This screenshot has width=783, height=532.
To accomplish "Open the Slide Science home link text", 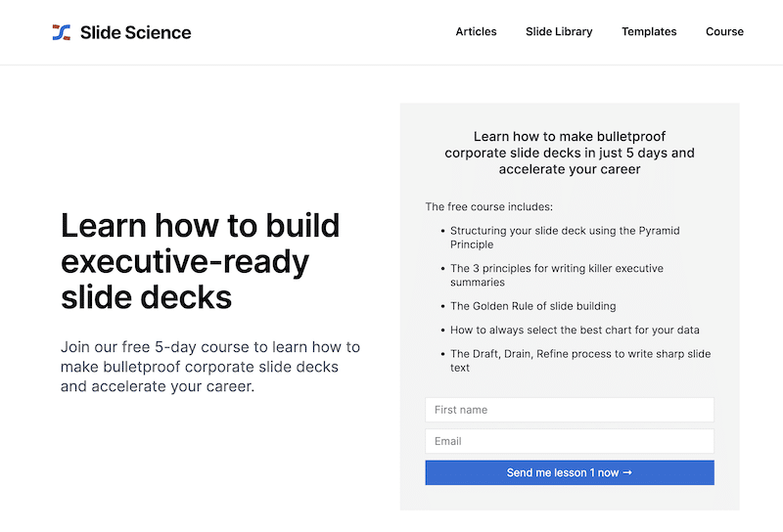I will (135, 32).
